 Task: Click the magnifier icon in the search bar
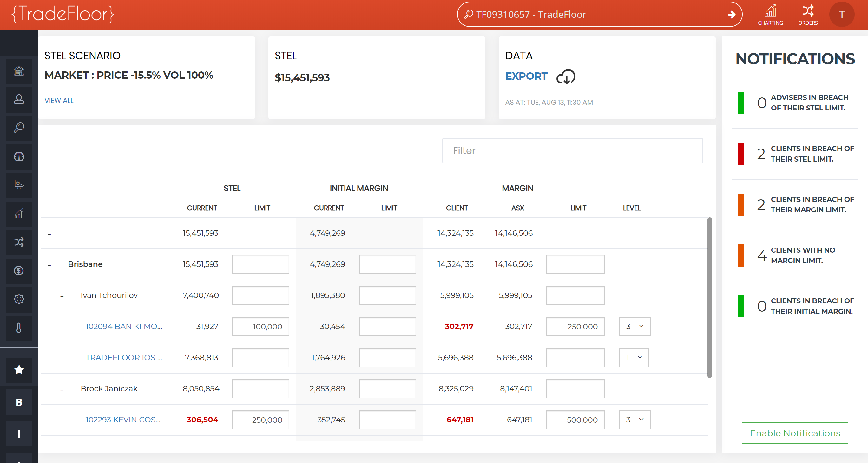pos(469,14)
